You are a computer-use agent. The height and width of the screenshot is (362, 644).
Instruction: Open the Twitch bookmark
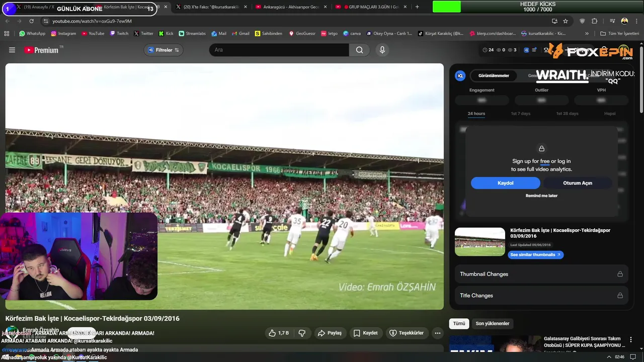(x=119, y=33)
